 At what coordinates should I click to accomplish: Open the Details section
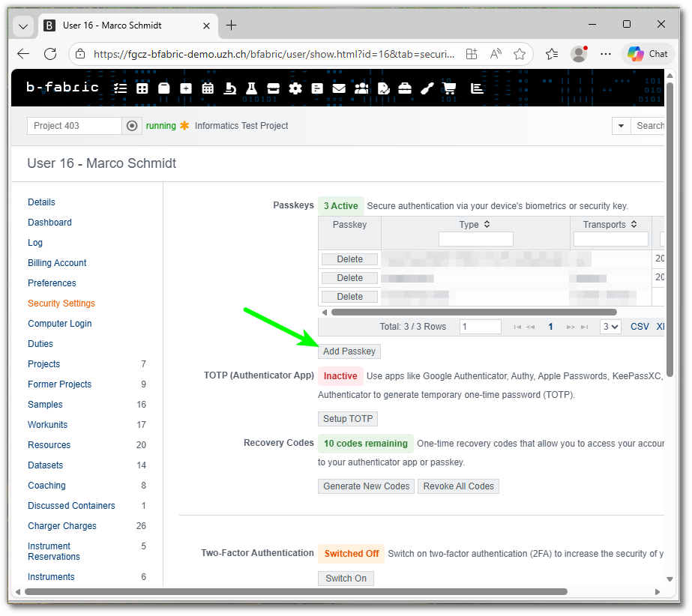41,202
